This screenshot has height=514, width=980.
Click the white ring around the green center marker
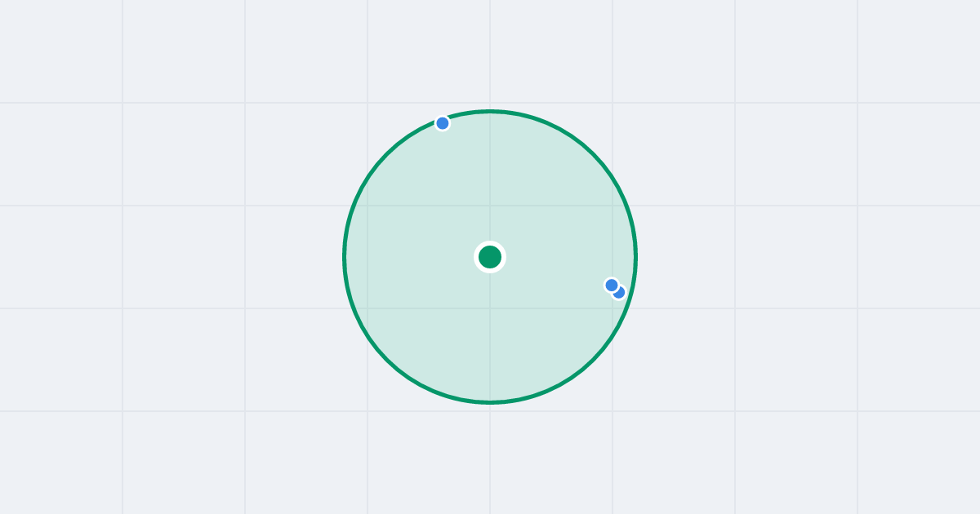tap(490, 243)
